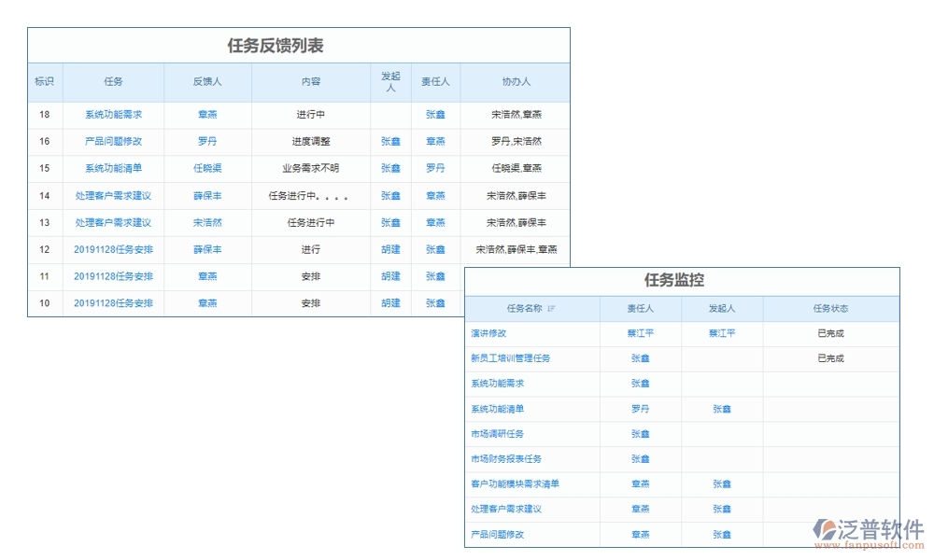Click the 责任人 header in 任务监控

[641, 308]
